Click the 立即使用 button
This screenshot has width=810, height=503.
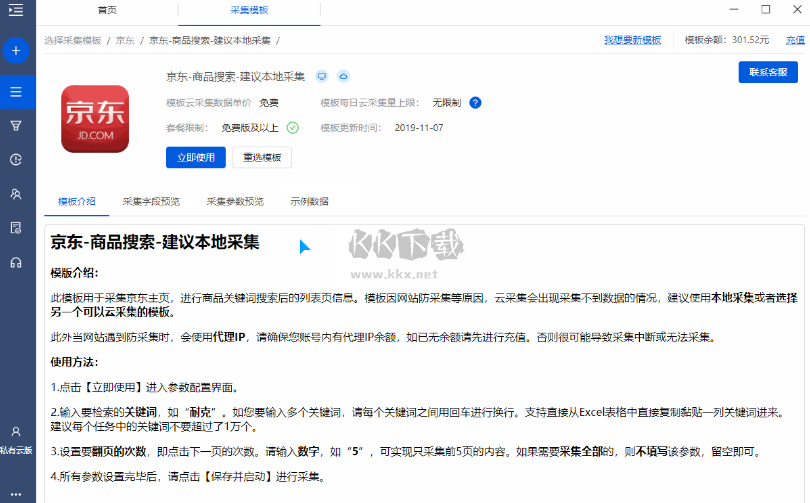coord(196,158)
